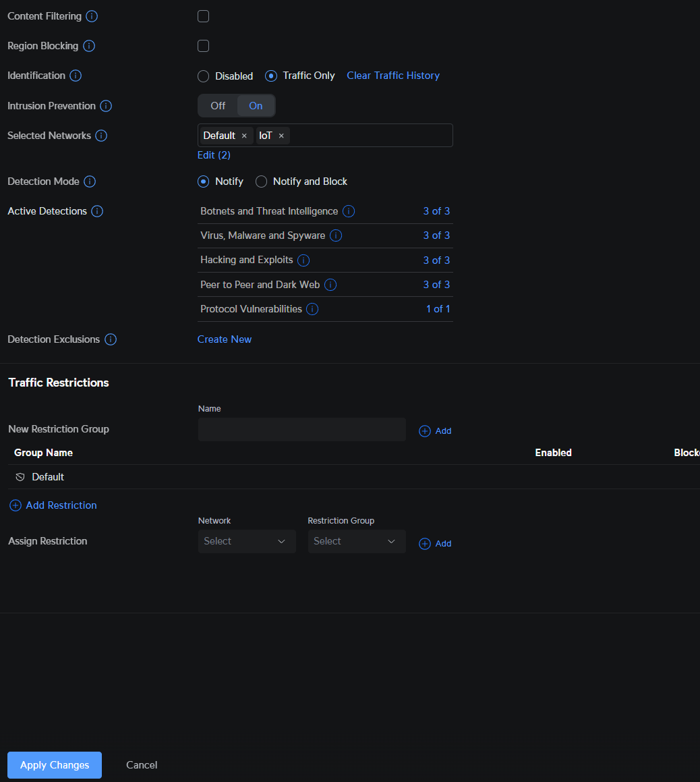Remove the IoT network tag
This screenshot has width=700, height=782.
click(281, 136)
